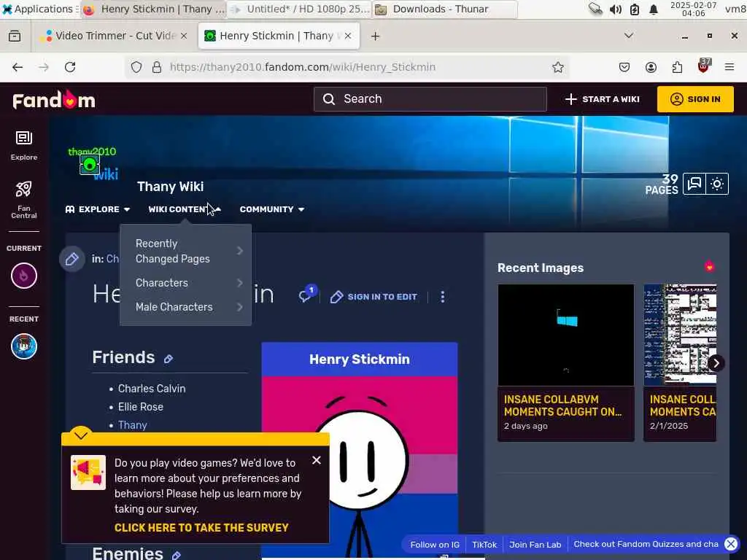This screenshot has width=747, height=560.
Task: Open the list all tabs chevron
Action: tap(629, 36)
